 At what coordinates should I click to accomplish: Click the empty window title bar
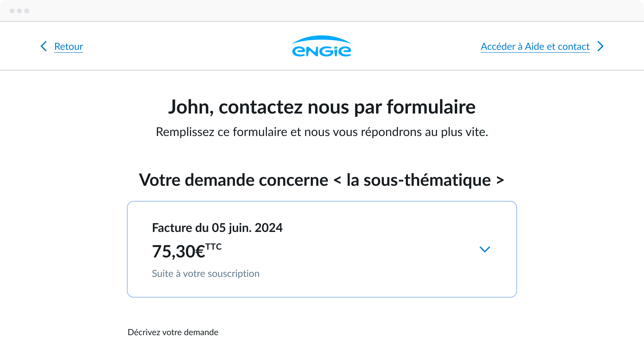322,11
